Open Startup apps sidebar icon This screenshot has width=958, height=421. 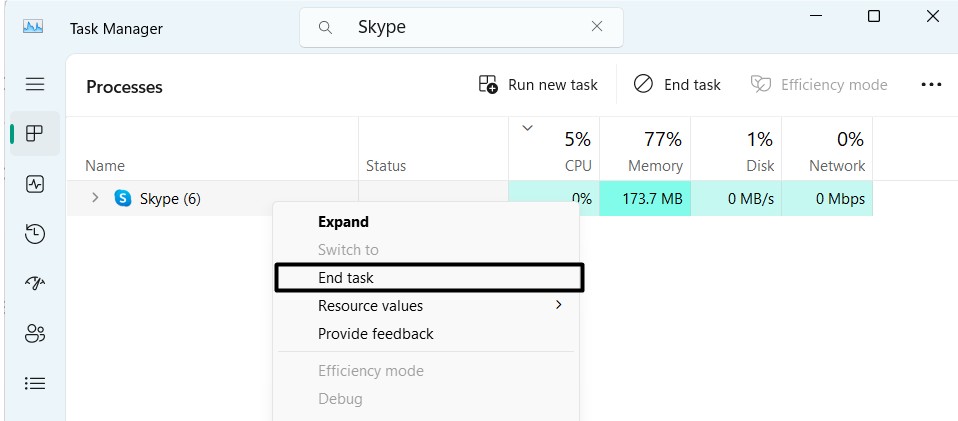(x=35, y=284)
